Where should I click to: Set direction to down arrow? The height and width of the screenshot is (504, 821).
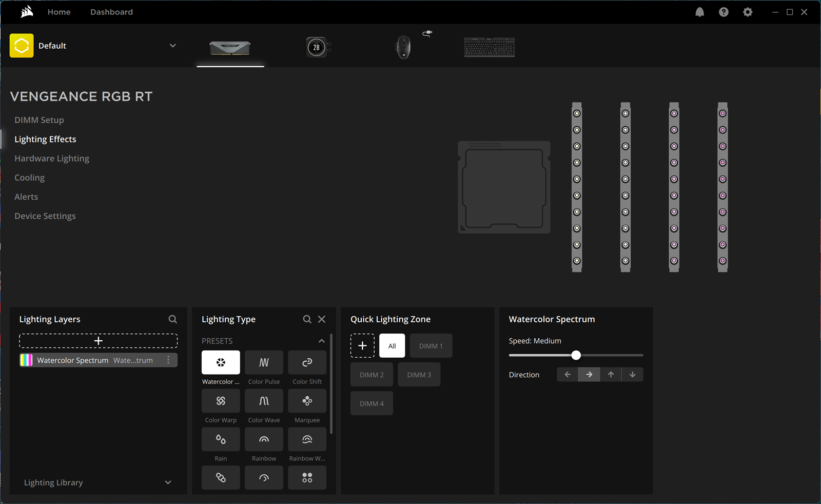point(632,375)
